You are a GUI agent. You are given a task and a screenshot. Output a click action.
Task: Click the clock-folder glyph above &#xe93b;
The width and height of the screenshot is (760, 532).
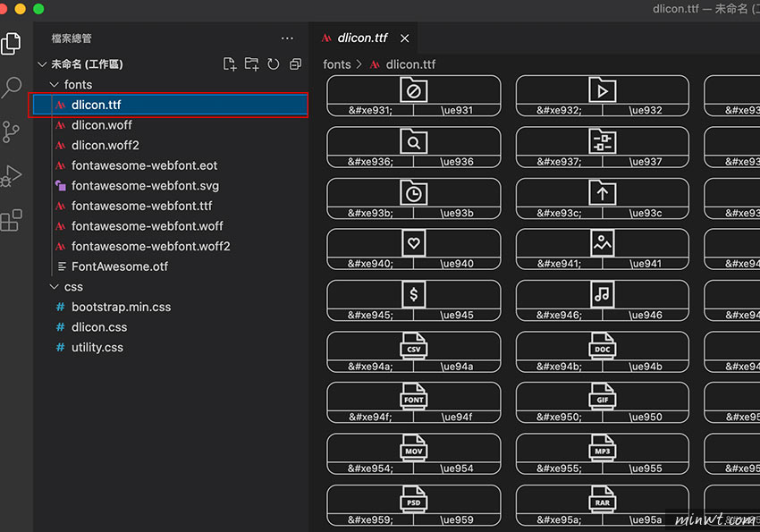[x=413, y=192]
